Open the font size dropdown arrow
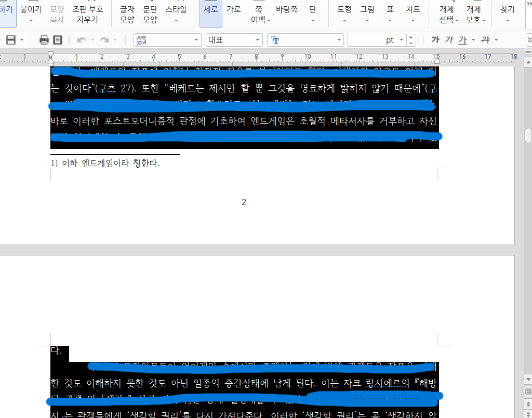Screen dimensions: 532x418 pos(402,40)
